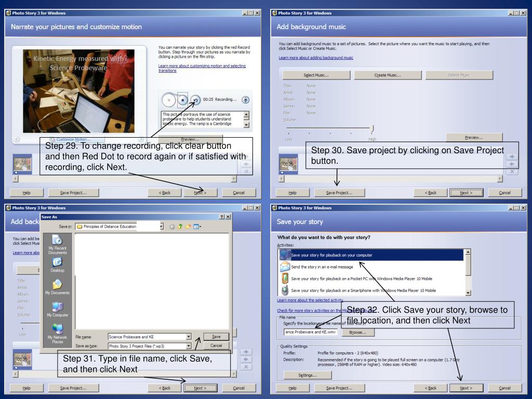The width and height of the screenshot is (532, 399).
Task: Click Help in the Narrate pictures window
Action: coord(26,193)
